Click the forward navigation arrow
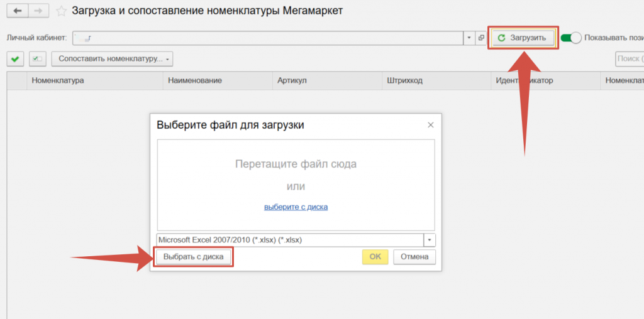The width and height of the screenshot is (644, 319). pyautogui.click(x=38, y=11)
